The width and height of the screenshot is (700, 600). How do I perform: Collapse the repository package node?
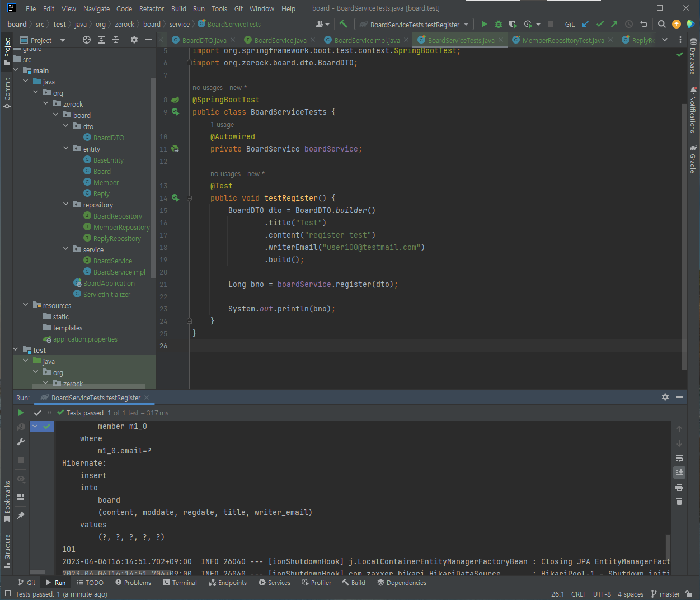(x=66, y=205)
